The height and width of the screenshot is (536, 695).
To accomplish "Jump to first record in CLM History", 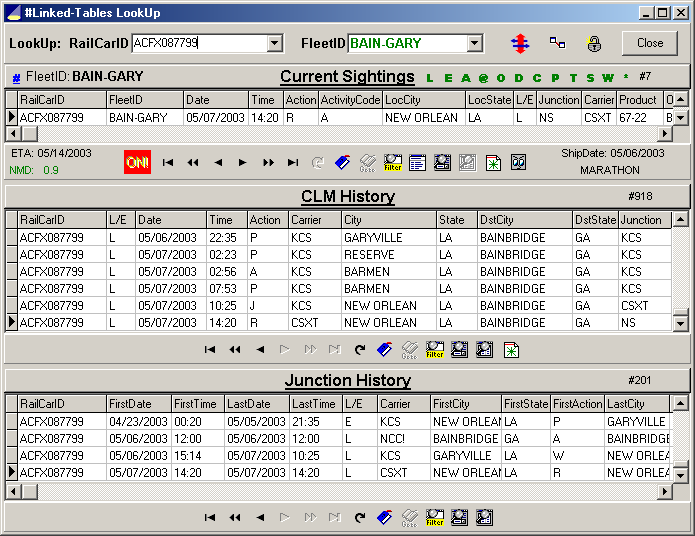I will 210,349.
